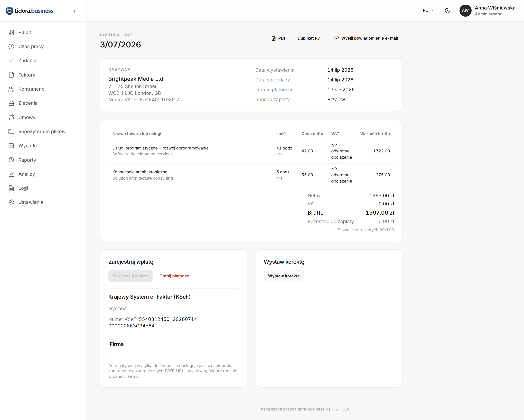This screenshot has height=420, width=524.
Task: Send the e-mail notification
Action: click(x=366, y=38)
